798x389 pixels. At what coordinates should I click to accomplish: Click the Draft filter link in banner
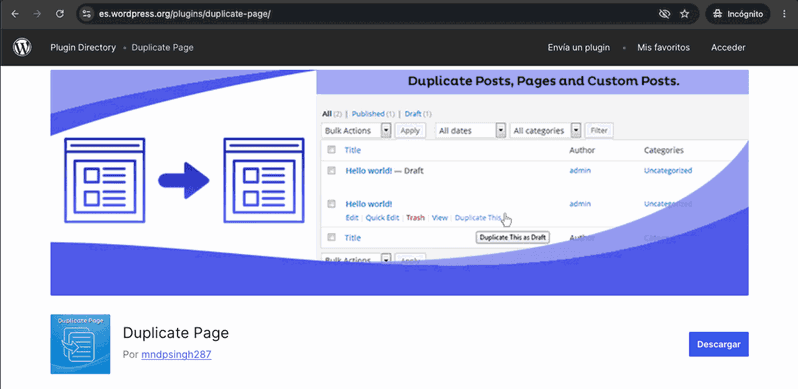[418, 114]
